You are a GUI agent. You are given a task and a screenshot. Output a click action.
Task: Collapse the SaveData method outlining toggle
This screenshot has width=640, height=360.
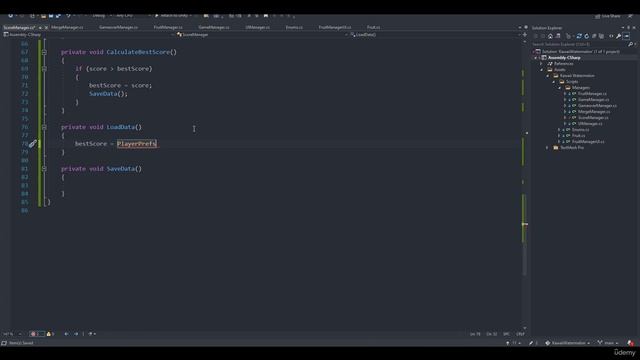[x=44, y=169]
